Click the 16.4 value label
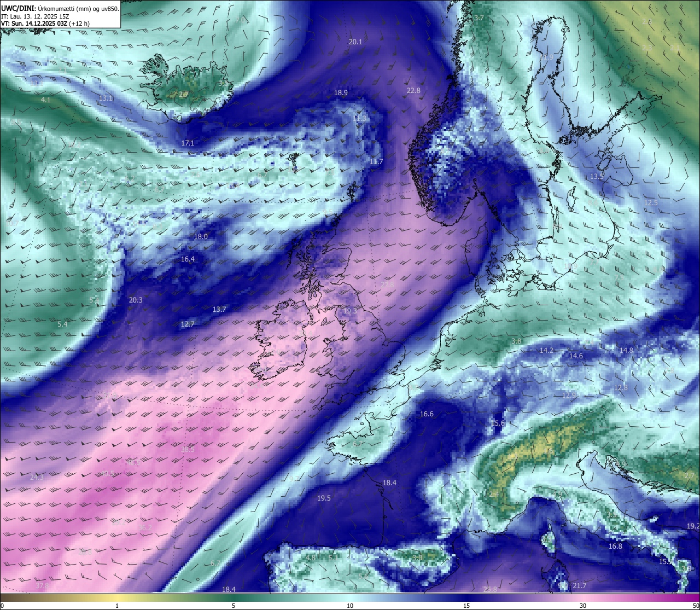Screen dimensions: 700x610 point(188,259)
